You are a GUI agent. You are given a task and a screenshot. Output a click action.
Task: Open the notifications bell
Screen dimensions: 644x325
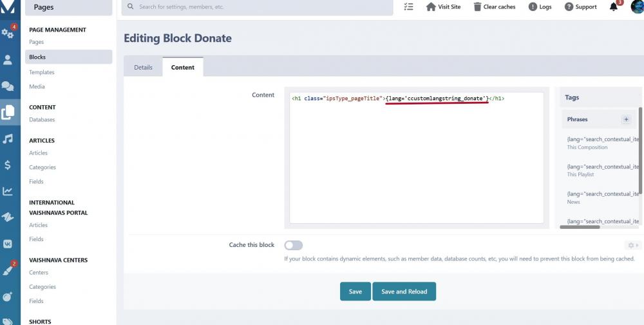click(x=614, y=6)
